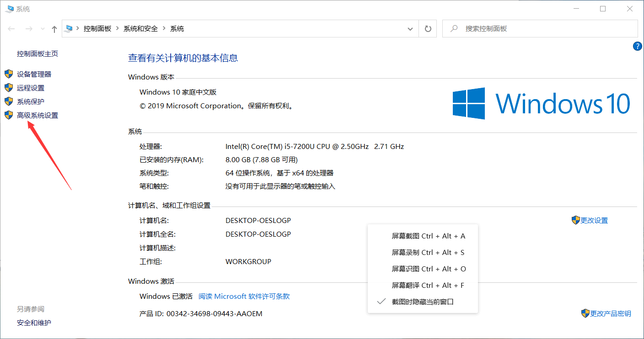This screenshot has width=644, height=339.
Task: Click the 8.00 GB installed memory value
Action: 262,160
